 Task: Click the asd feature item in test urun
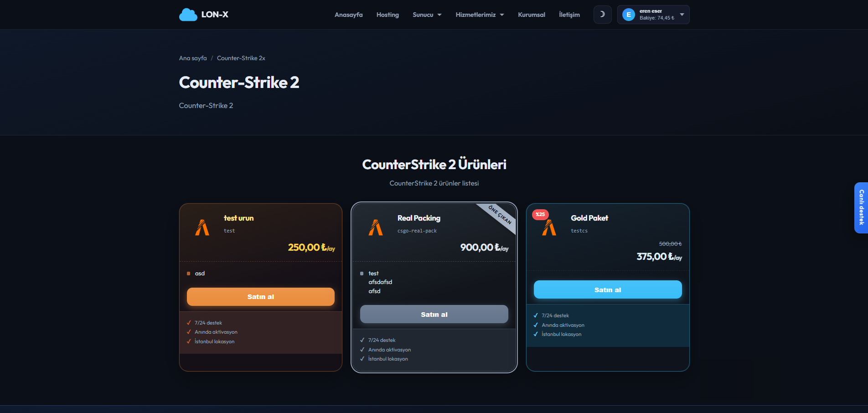click(200, 274)
